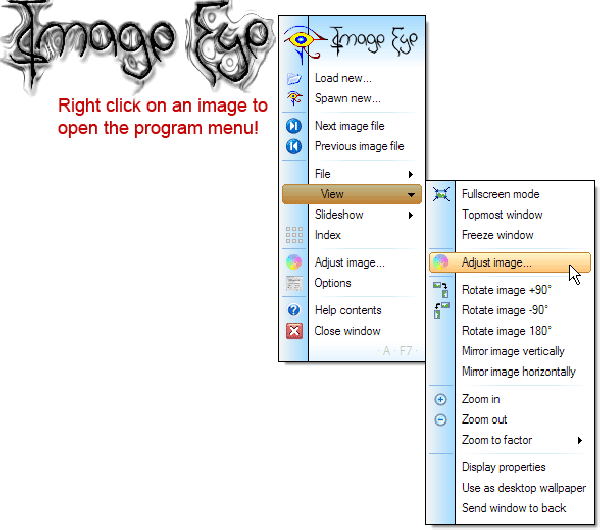This screenshot has width=600, height=530.
Task: Go to Next image file
Action: point(352,126)
